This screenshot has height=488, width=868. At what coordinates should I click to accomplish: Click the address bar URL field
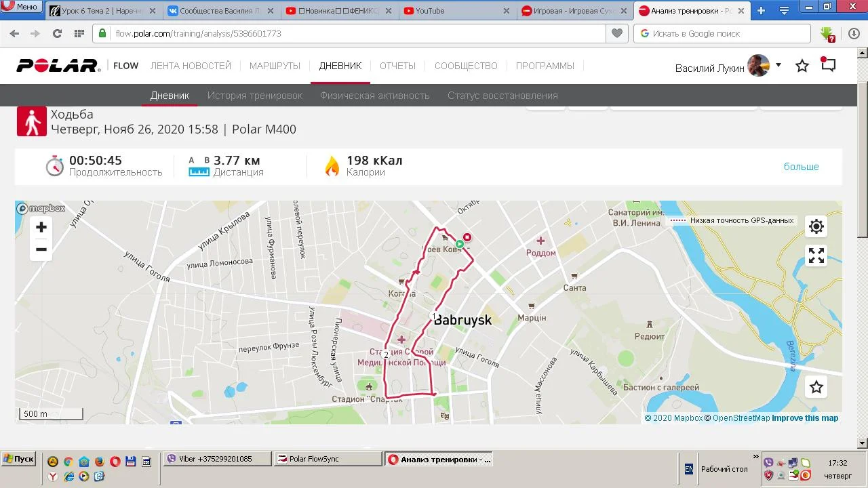(350, 33)
